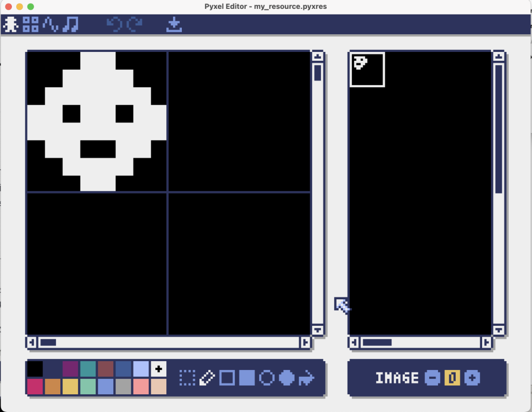This screenshot has width=532, height=412.
Task: Click canvas vertical scrollbar thumb
Action: click(x=317, y=73)
